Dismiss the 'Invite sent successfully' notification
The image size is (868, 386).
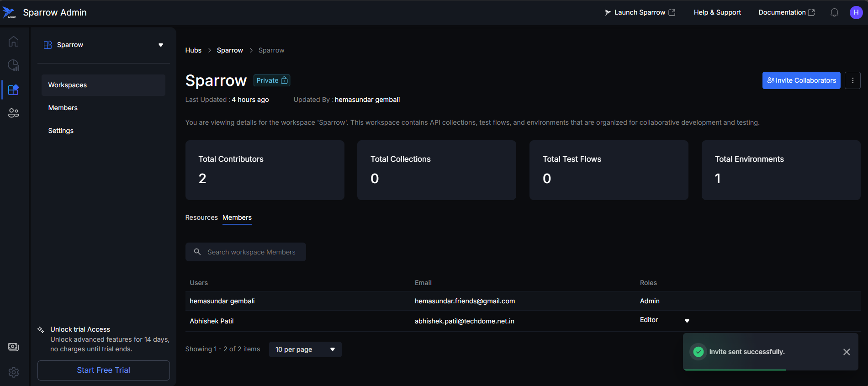(x=847, y=352)
